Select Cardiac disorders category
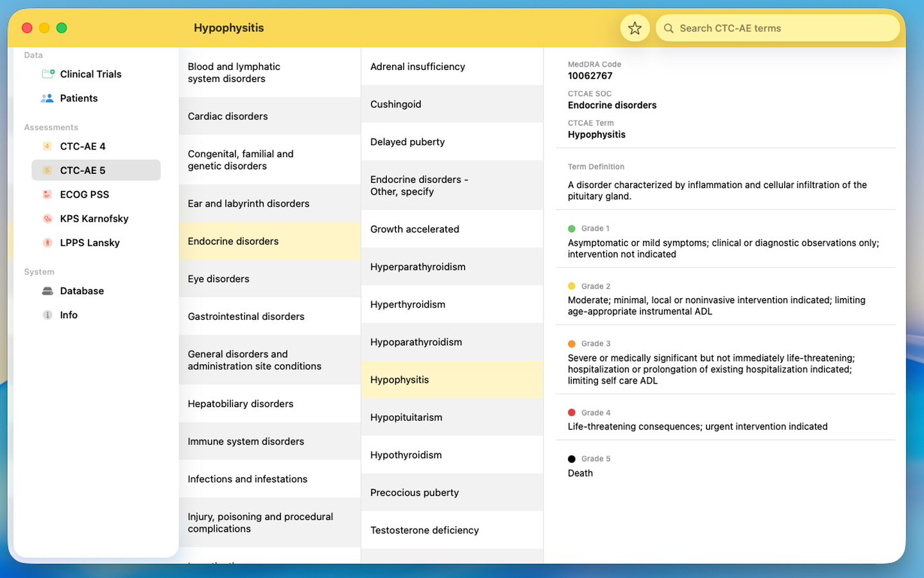The width and height of the screenshot is (924, 578). pos(269,116)
